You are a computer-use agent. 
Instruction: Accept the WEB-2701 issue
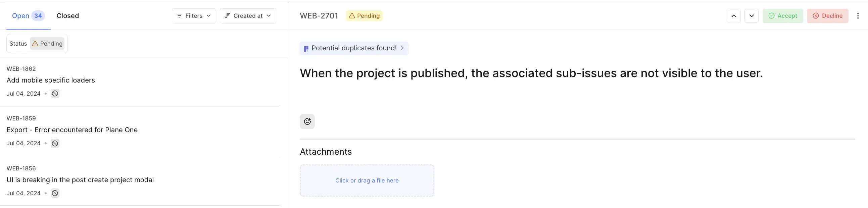coord(782,16)
